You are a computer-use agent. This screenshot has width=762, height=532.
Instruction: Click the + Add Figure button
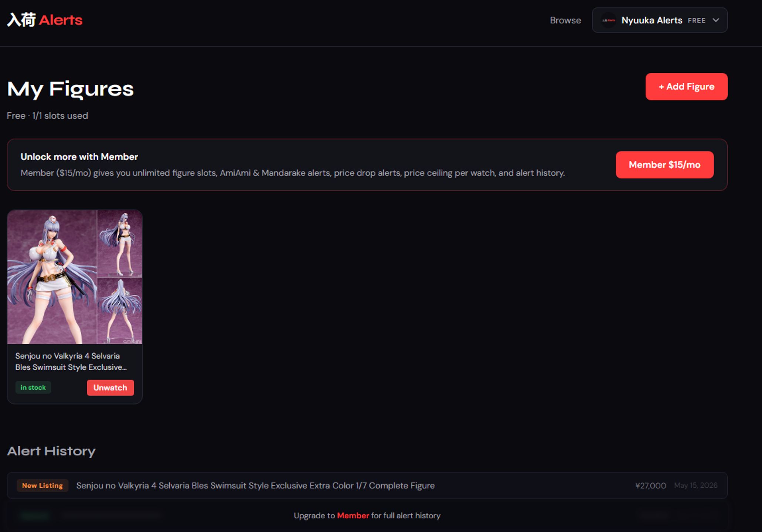pyautogui.click(x=686, y=86)
